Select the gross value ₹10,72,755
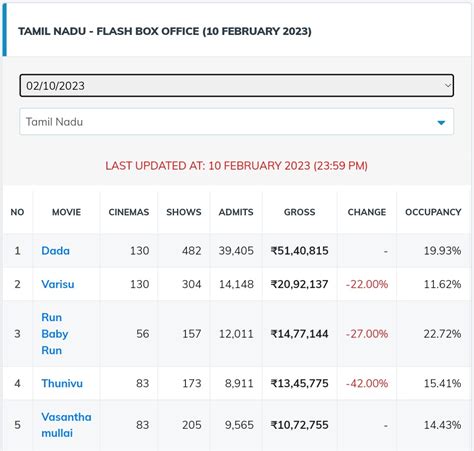The image size is (474, 451). click(299, 425)
